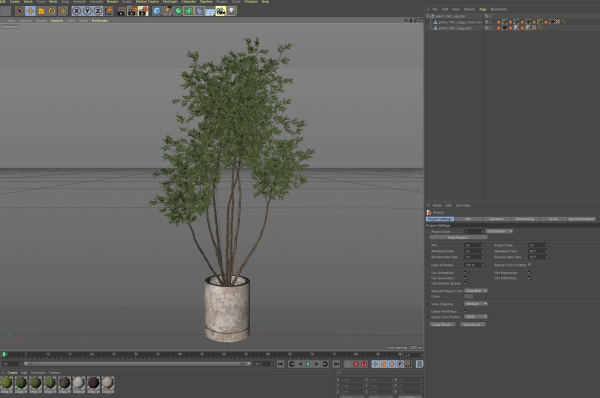
Task: Add a Cube primitive object
Action: click(x=157, y=11)
